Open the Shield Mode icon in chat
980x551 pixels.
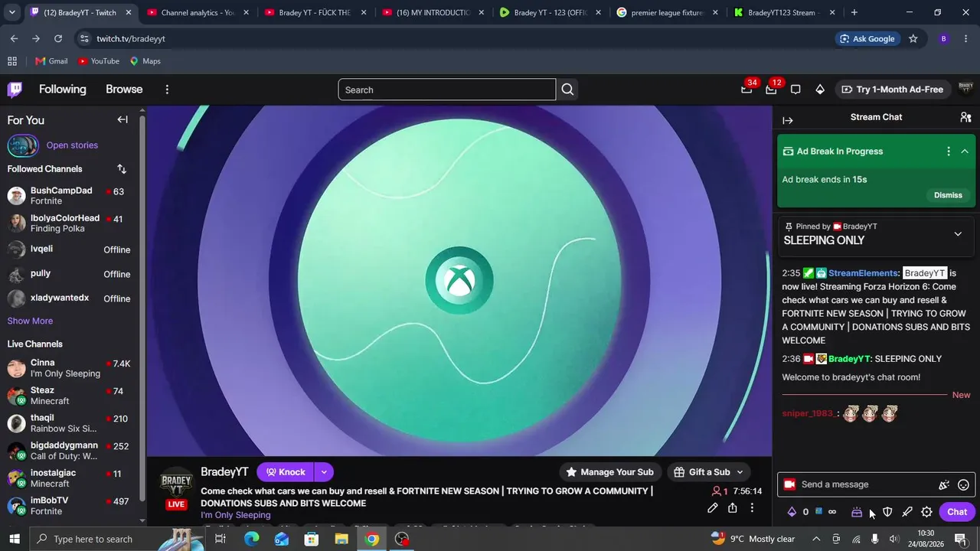(887, 512)
